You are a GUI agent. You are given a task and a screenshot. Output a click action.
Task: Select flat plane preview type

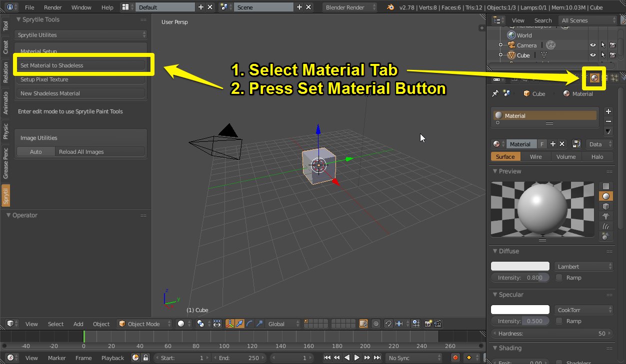tap(606, 187)
